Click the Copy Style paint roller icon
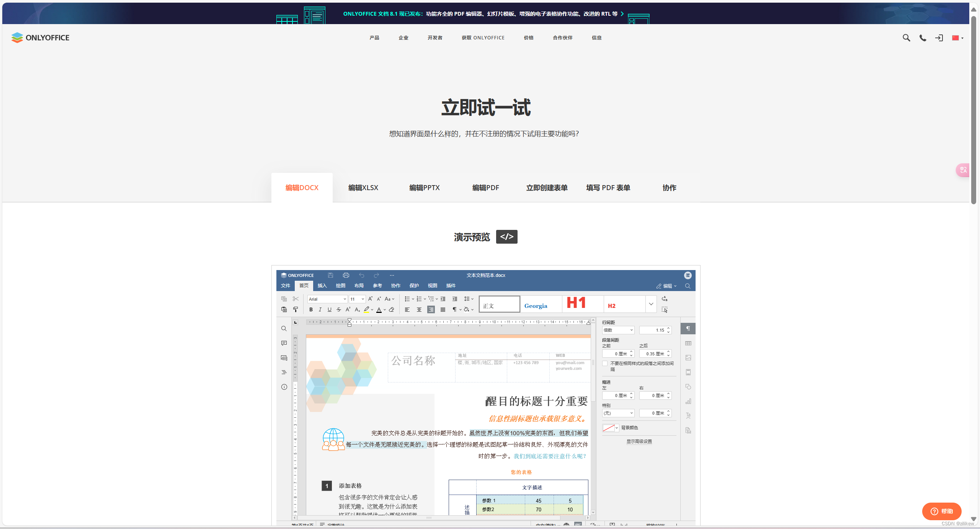Screen dimensions: 980x529 point(296,309)
